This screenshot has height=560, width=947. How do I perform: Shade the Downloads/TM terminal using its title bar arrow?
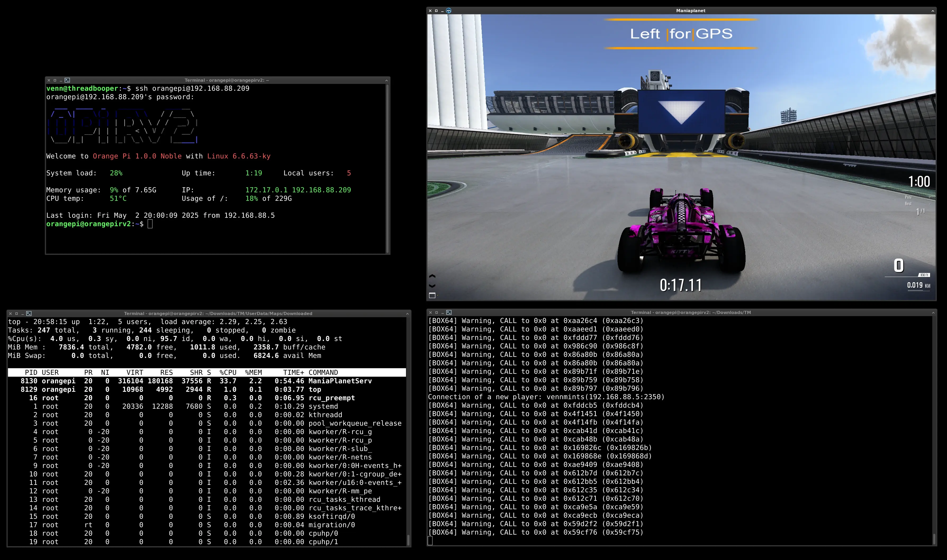(933, 312)
